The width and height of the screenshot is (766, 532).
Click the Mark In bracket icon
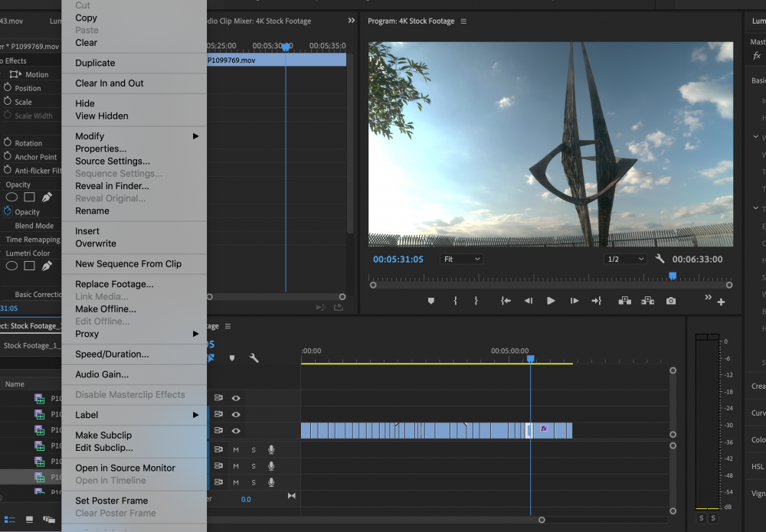[x=455, y=301]
